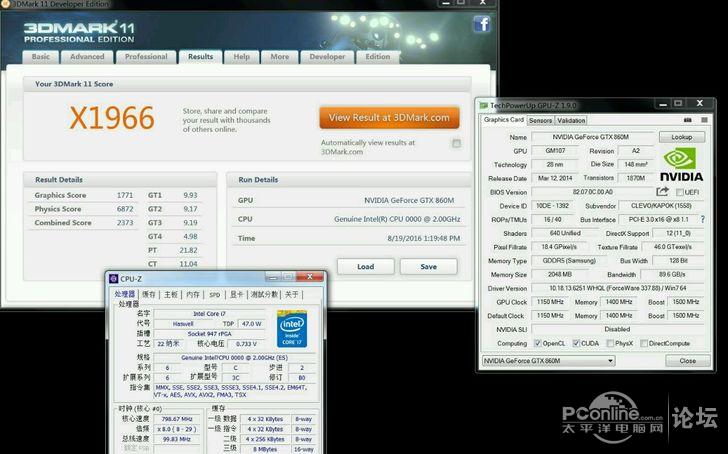Open the 显卡 tab in CPU-Z
Image resolution: width=728 pixels, height=454 pixels.
click(236, 295)
